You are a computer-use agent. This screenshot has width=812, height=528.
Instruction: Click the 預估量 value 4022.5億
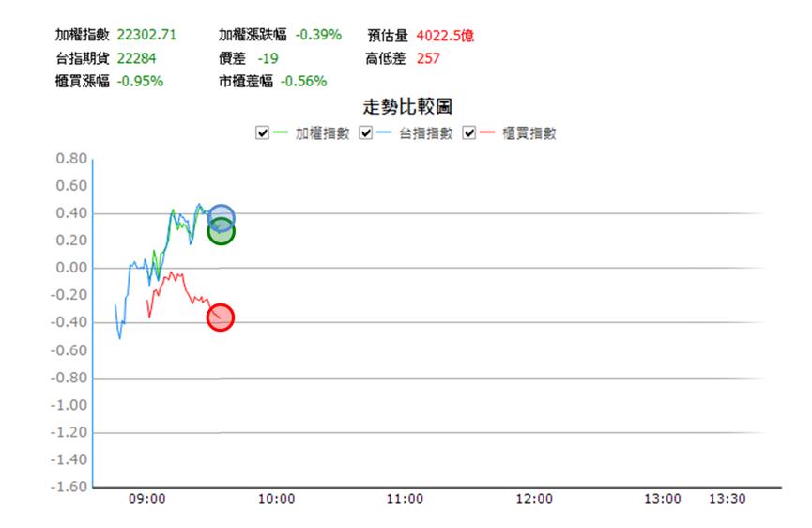(445, 36)
